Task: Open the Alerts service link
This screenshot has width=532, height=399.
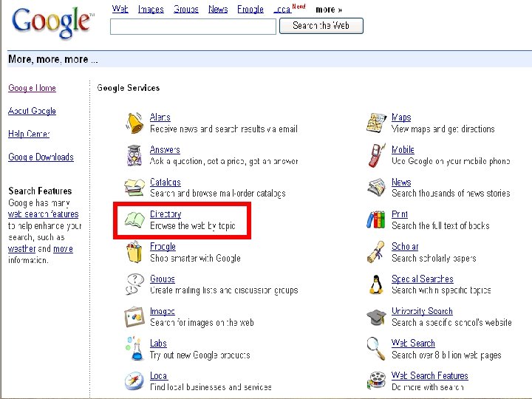Action: [x=160, y=117]
